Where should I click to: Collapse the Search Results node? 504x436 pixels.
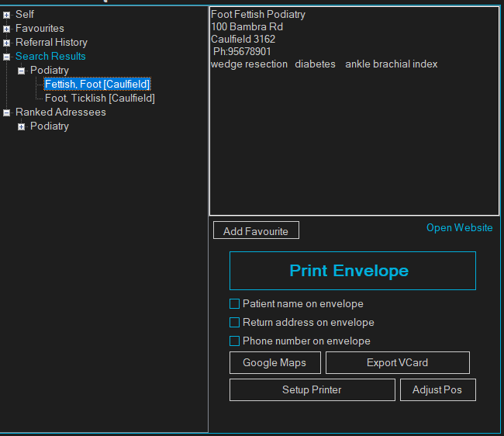(x=7, y=57)
